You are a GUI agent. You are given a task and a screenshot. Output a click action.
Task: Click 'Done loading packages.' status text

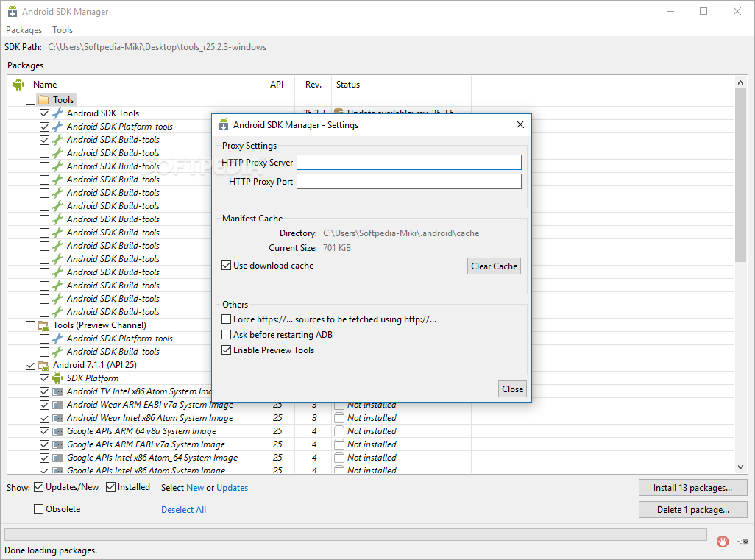click(x=51, y=550)
